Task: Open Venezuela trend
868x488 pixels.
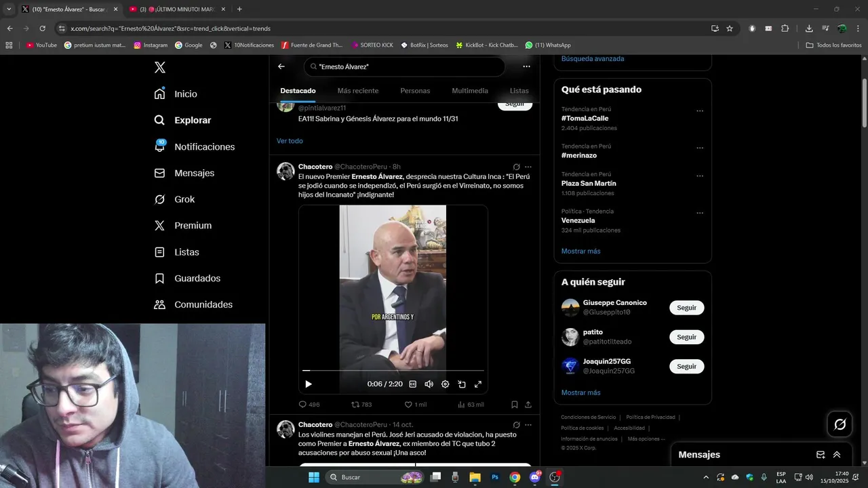Action: [x=578, y=220]
